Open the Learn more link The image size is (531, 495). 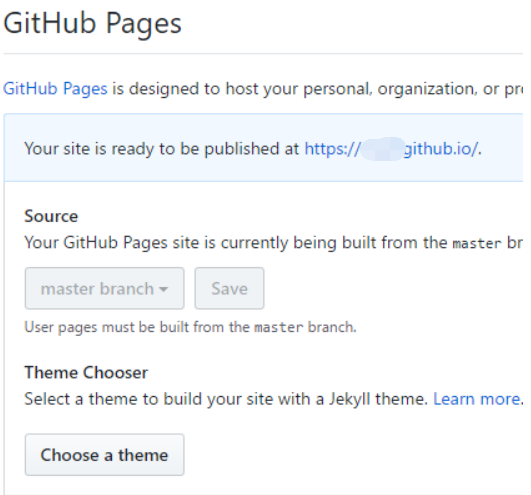[477, 399]
